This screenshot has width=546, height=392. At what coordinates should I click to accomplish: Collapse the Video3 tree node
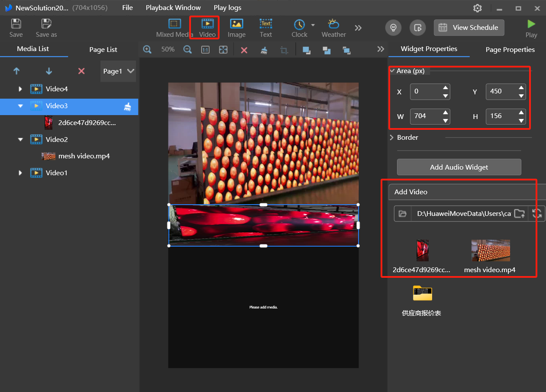(20, 106)
